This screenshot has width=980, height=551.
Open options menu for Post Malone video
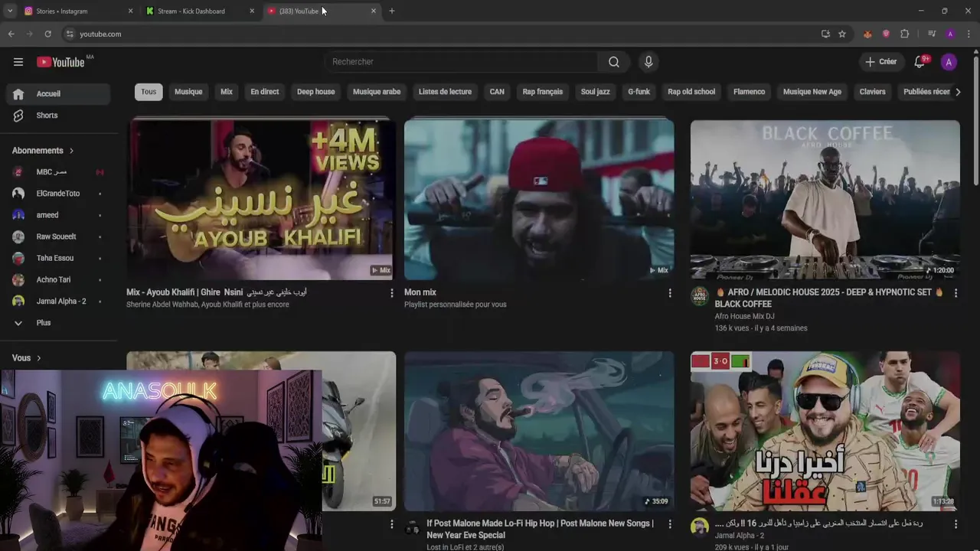pyautogui.click(x=670, y=524)
